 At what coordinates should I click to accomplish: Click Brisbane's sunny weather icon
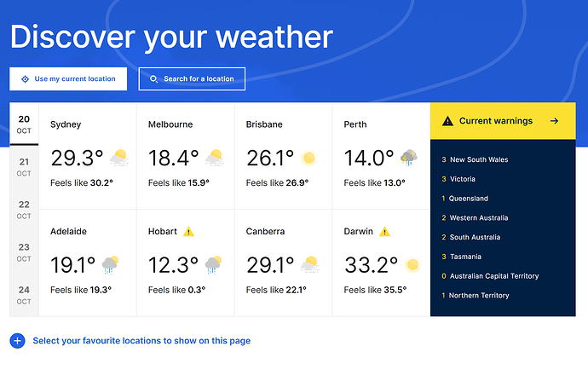[x=308, y=158]
